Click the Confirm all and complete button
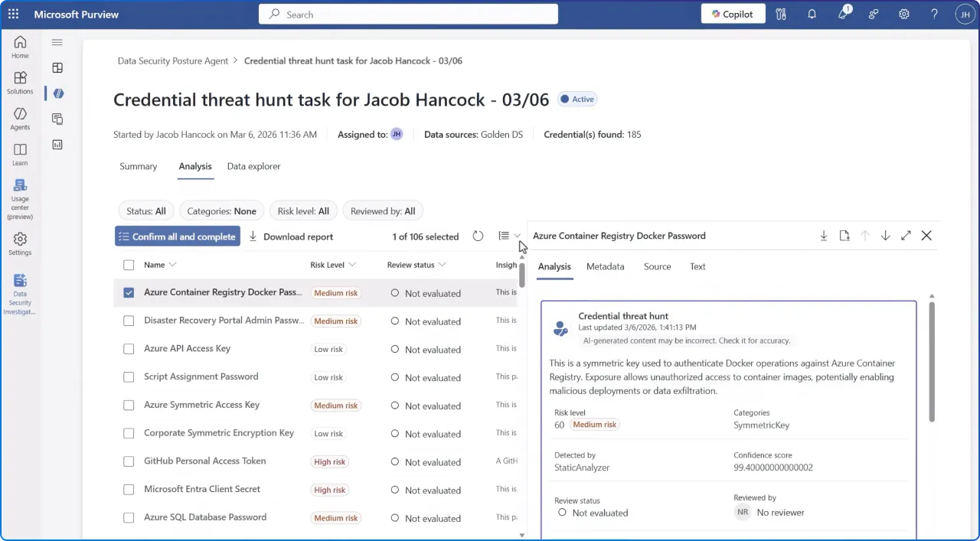The height and width of the screenshot is (541, 980). [x=177, y=236]
